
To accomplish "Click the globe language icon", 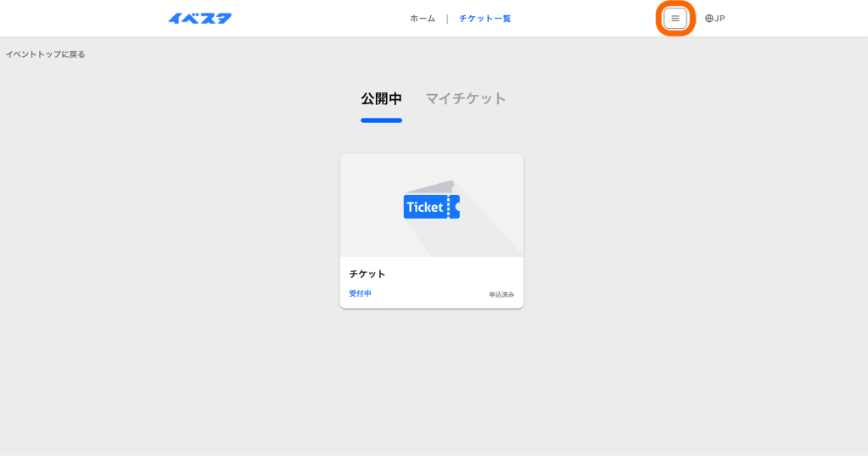I will (x=709, y=19).
